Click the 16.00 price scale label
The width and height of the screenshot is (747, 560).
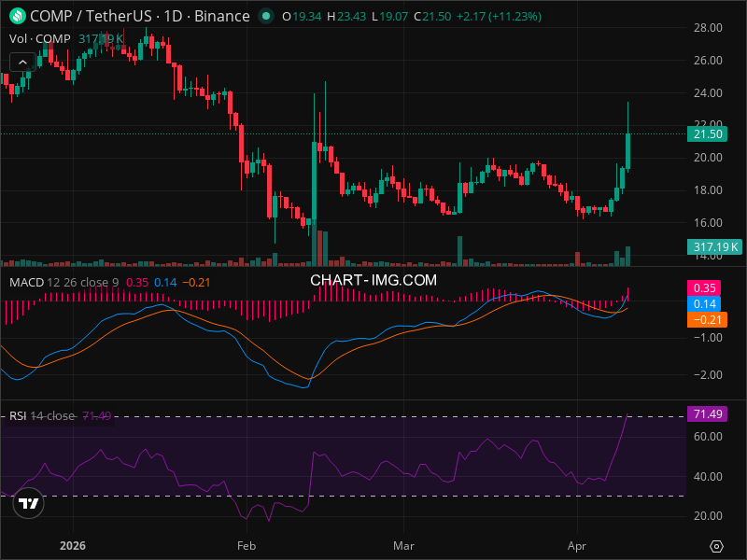[x=708, y=223]
